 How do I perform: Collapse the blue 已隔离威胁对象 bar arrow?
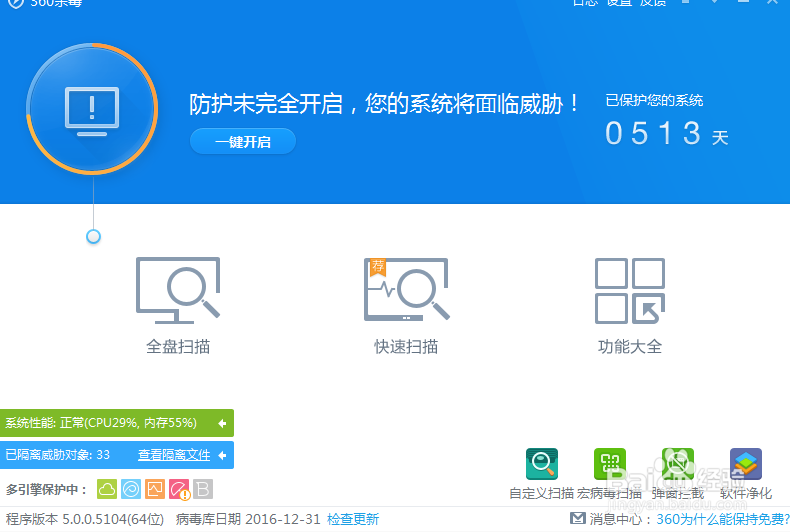pyautogui.click(x=222, y=455)
